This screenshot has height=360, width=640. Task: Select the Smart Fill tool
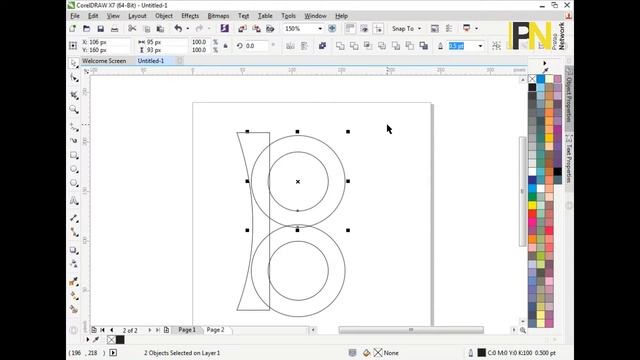tap(74, 309)
